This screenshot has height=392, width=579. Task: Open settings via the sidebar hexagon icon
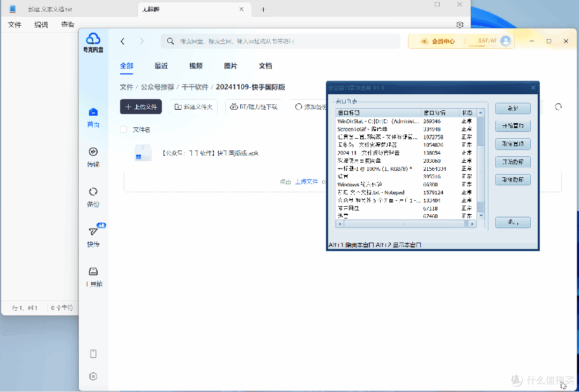tap(93, 376)
